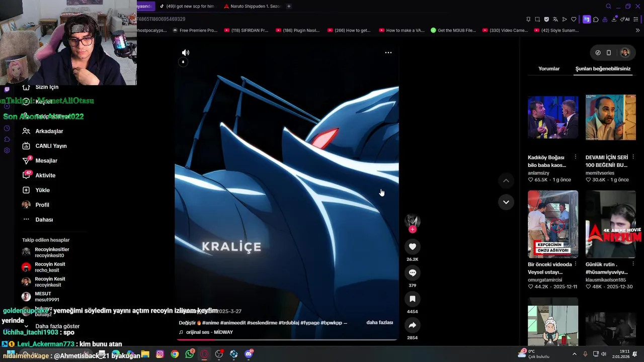Click the page translate icon in address bar
This screenshot has height=362, width=644.
tap(555, 19)
